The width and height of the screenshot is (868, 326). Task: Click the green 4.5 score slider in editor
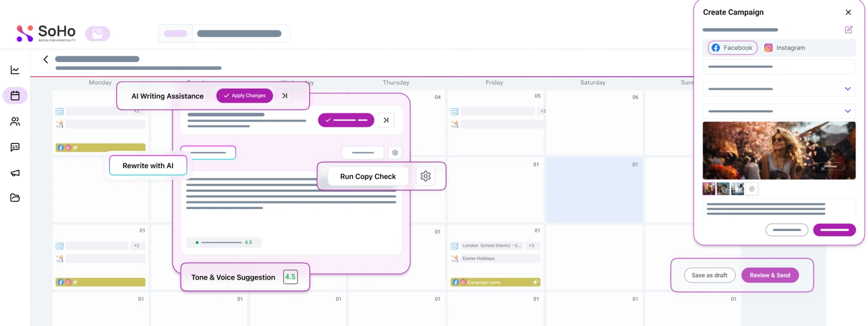point(224,242)
